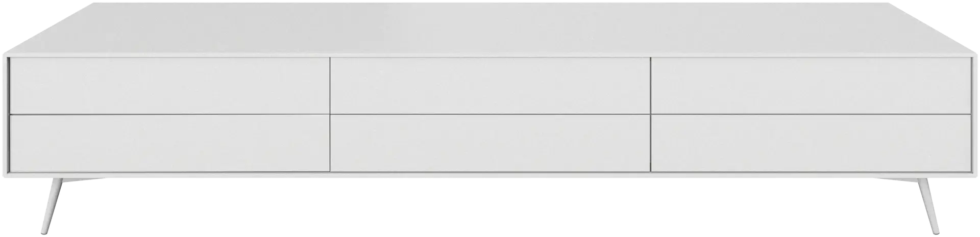Screen dimensions: 980x237
Task: Select the flat white top surface
Action: pos(490,27)
